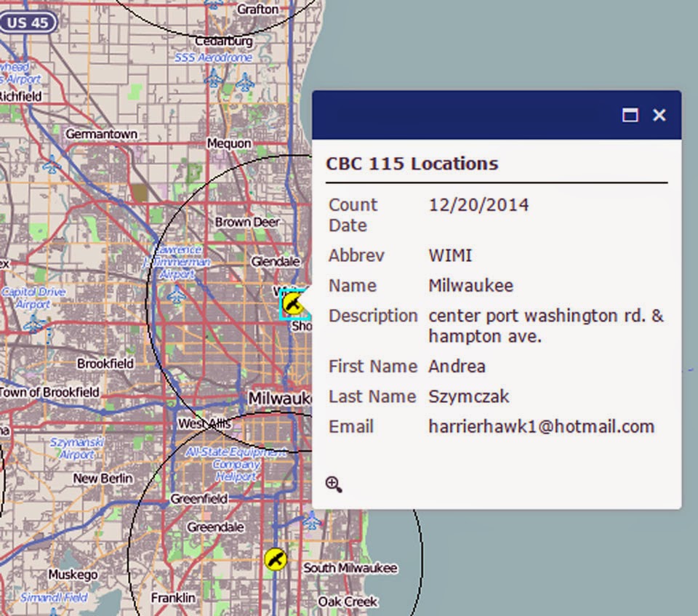Screen dimensions: 698x616
Task: Click the Muskego map label
Action: tap(73, 575)
